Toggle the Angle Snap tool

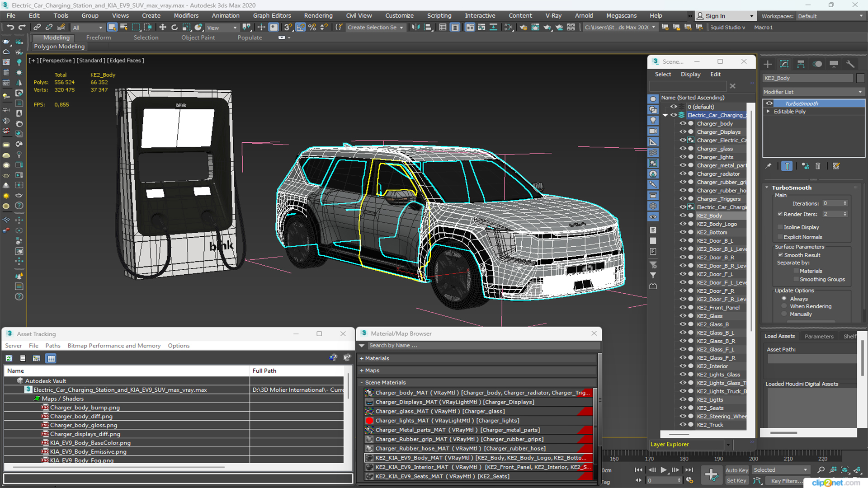pos(300,28)
